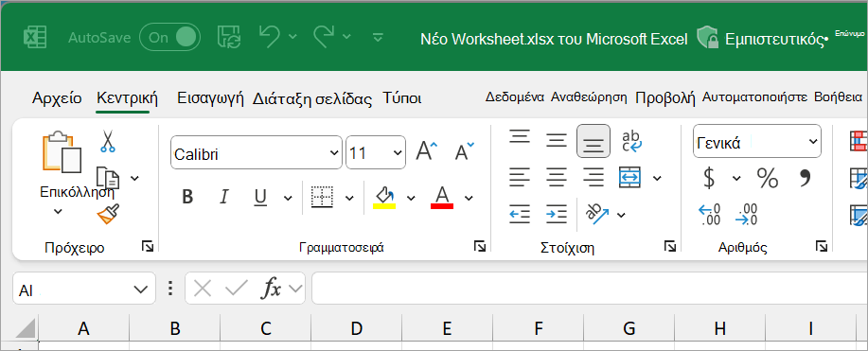Open the Δεδομένα tab
The image size is (868, 351).
point(515,97)
